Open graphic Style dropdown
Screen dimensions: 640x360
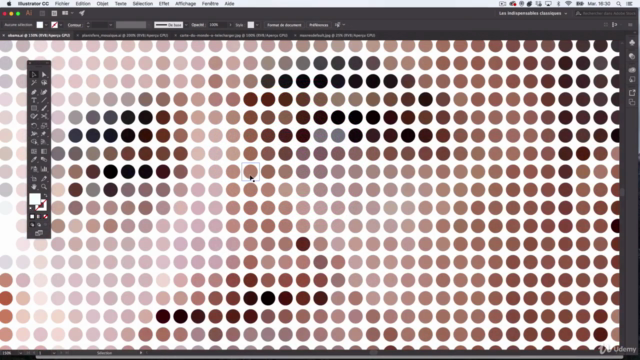(257, 25)
